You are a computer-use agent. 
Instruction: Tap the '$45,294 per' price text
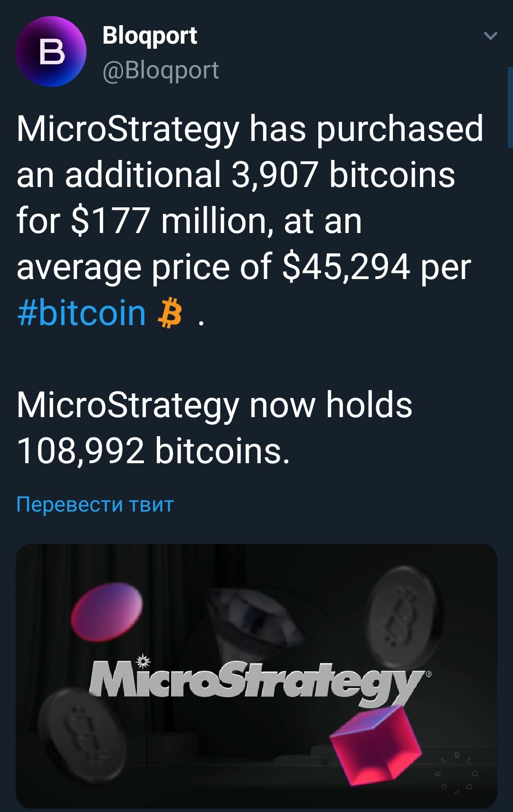tap(377, 267)
